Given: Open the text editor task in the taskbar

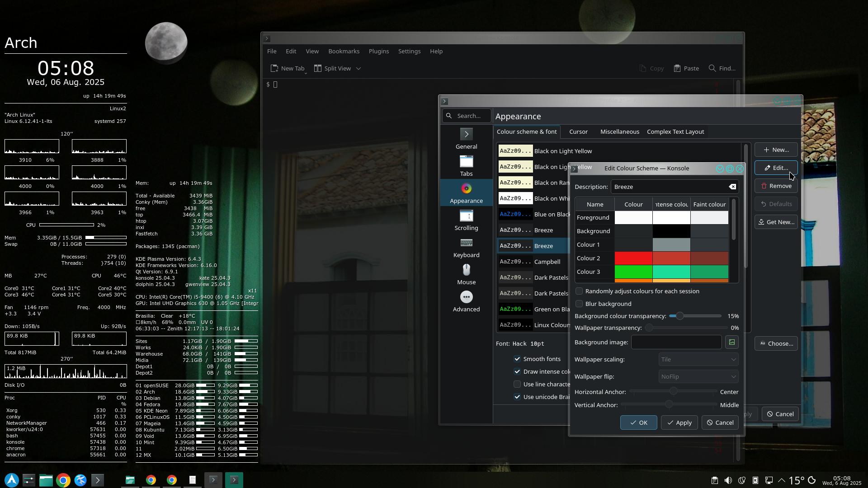Looking at the screenshot, I should (193, 480).
